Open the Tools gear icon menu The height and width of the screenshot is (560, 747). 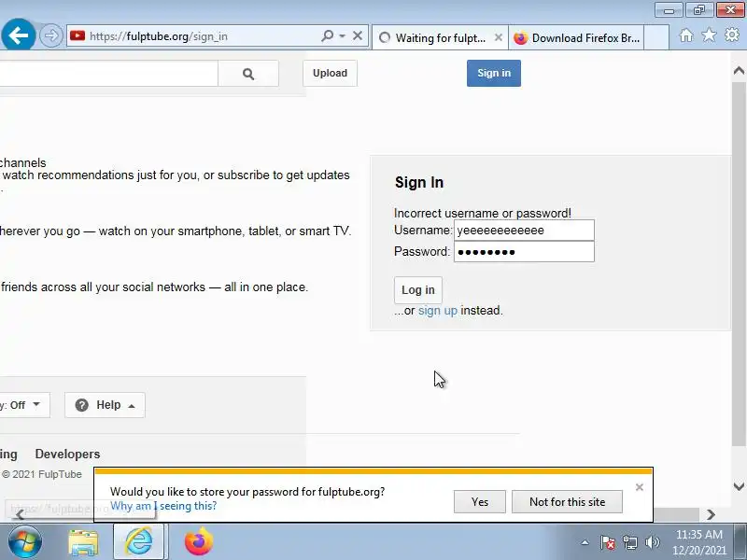[732, 35]
